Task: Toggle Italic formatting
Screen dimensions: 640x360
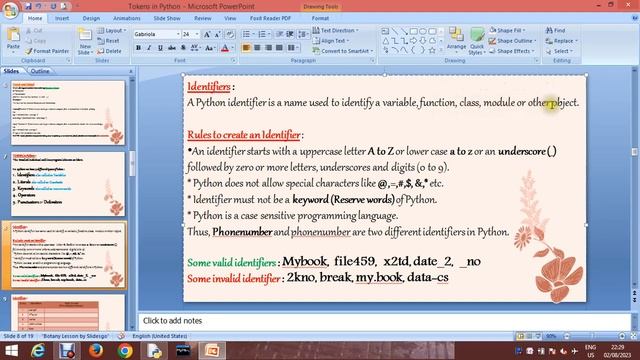Action: [149, 48]
